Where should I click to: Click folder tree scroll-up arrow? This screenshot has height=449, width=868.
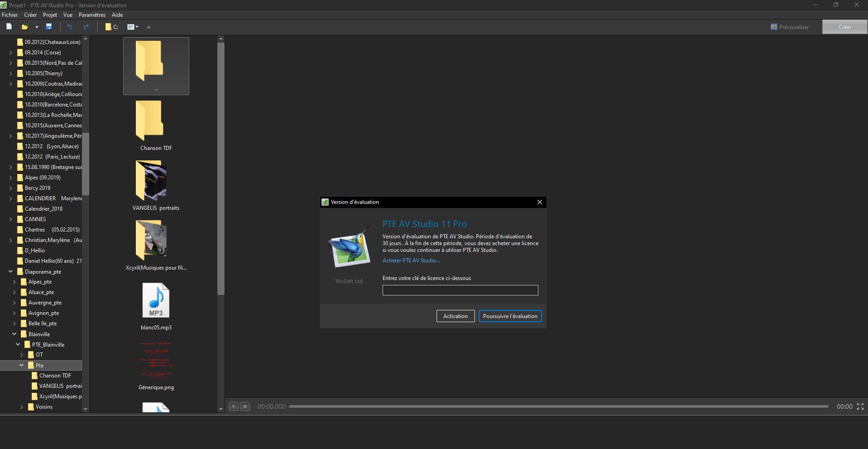86,39
